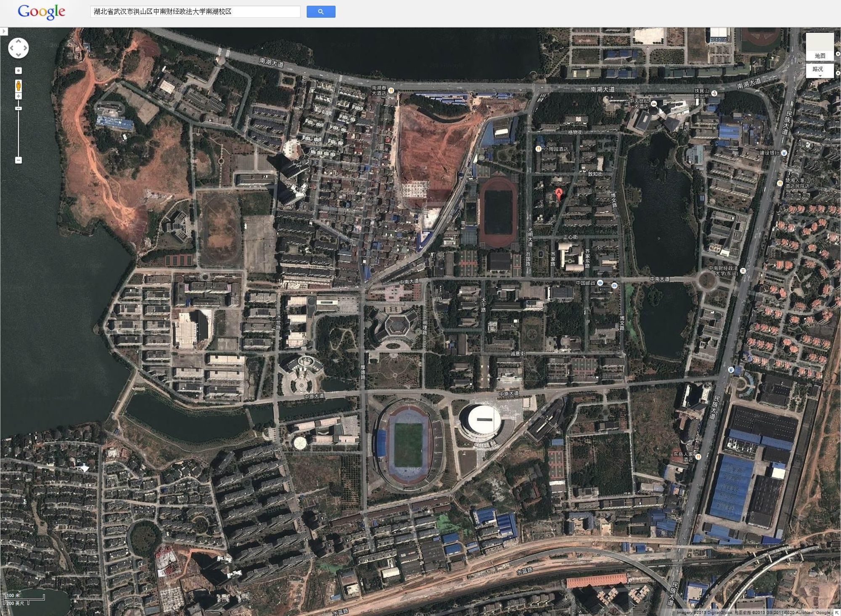Viewport: 841px width, 616px height.
Task: Click the search address input field
Action: [195, 12]
